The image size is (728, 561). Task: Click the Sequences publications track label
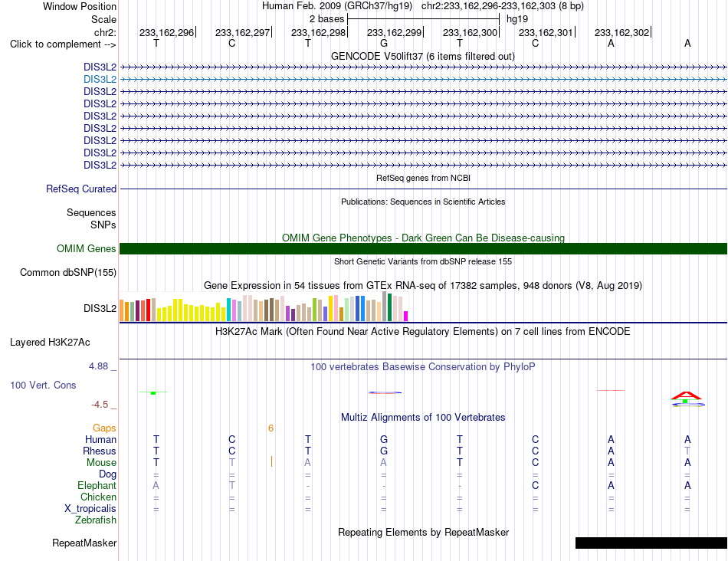pyautogui.click(x=91, y=213)
